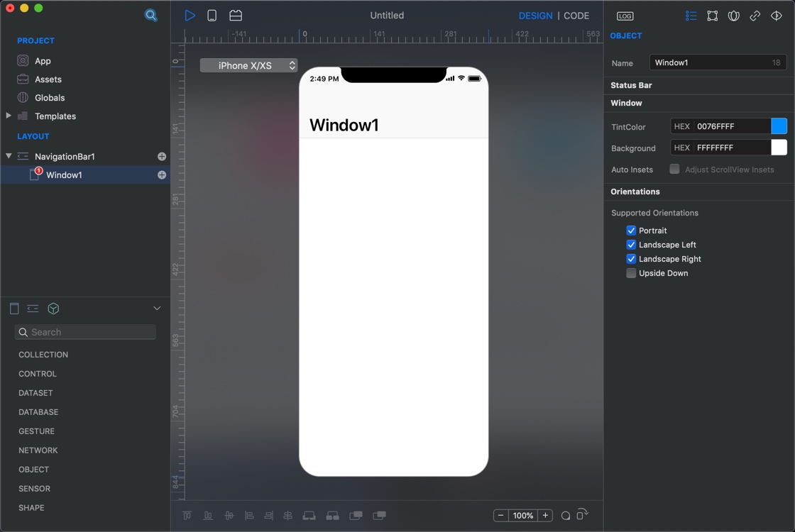Viewport: 795px width, 532px height.
Task: Open the style inspector with the lotus icon
Action: pos(733,15)
